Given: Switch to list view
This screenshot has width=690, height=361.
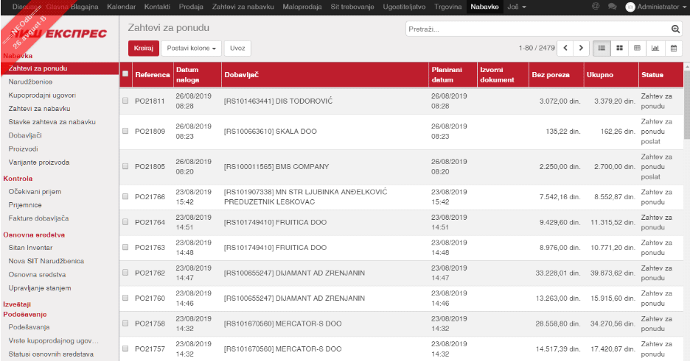Looking at the screenshot, I should click(602, 48).
